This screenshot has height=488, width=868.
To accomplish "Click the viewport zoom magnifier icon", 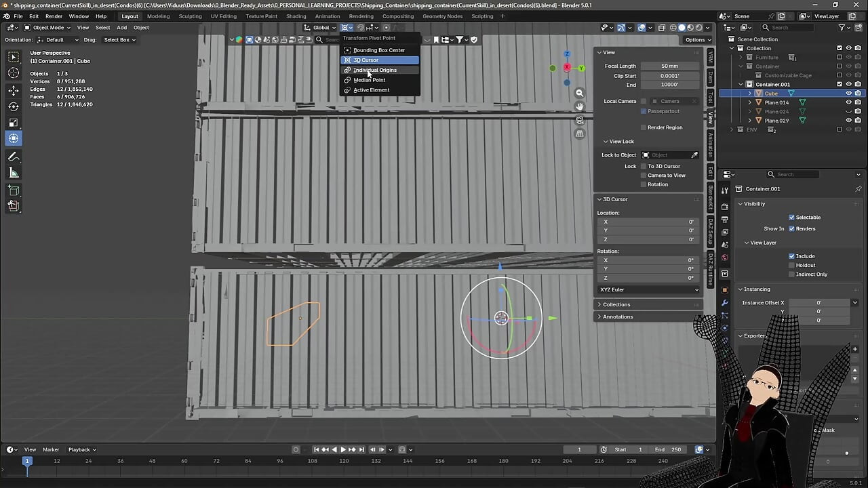I will pos(580,93).
